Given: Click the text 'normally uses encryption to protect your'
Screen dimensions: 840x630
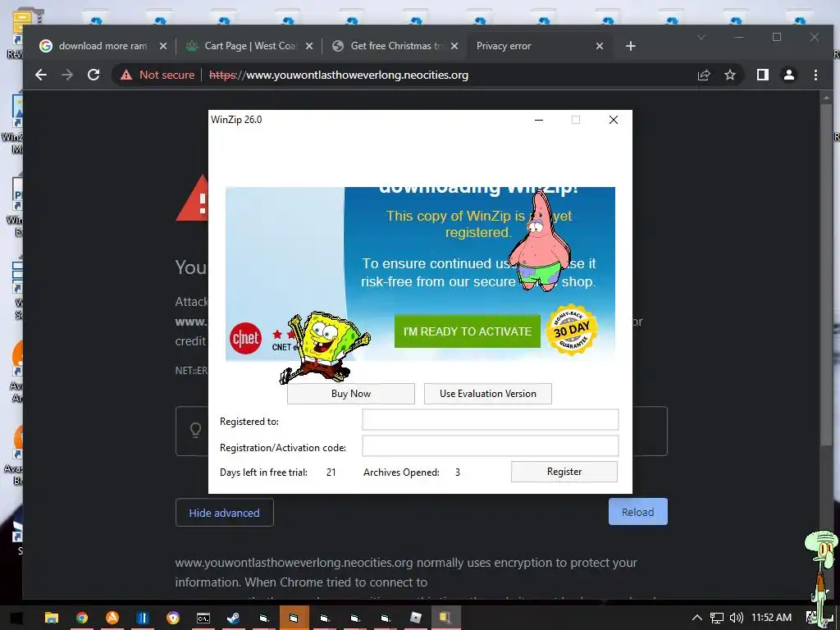Looking at the screenshot, I should point(527,563).
